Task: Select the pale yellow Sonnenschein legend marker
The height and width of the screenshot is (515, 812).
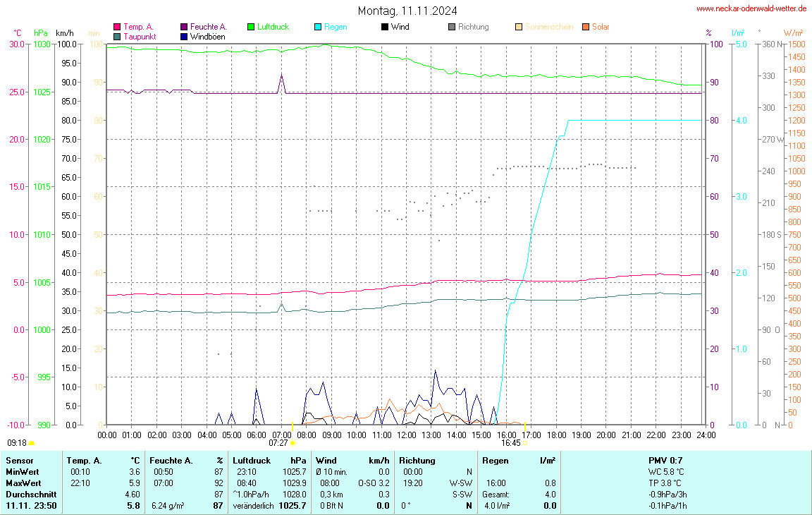Action: coord(519,27)
